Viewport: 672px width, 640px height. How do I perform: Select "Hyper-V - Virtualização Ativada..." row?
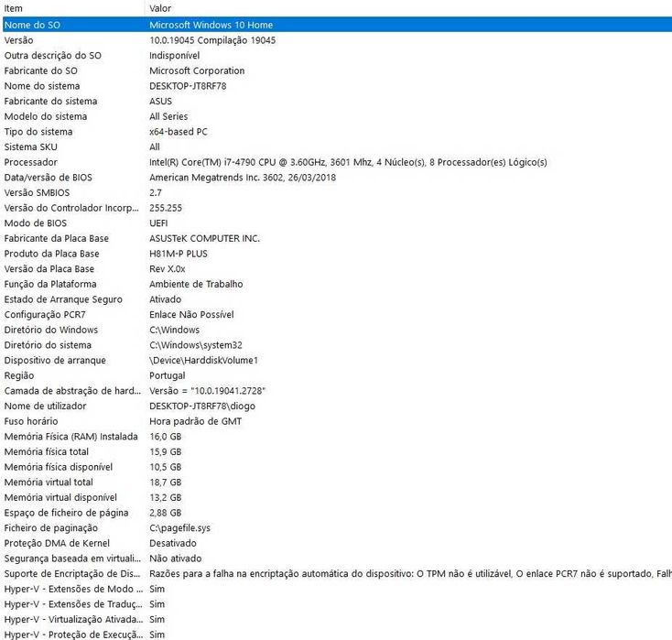[x=337, y=620]
